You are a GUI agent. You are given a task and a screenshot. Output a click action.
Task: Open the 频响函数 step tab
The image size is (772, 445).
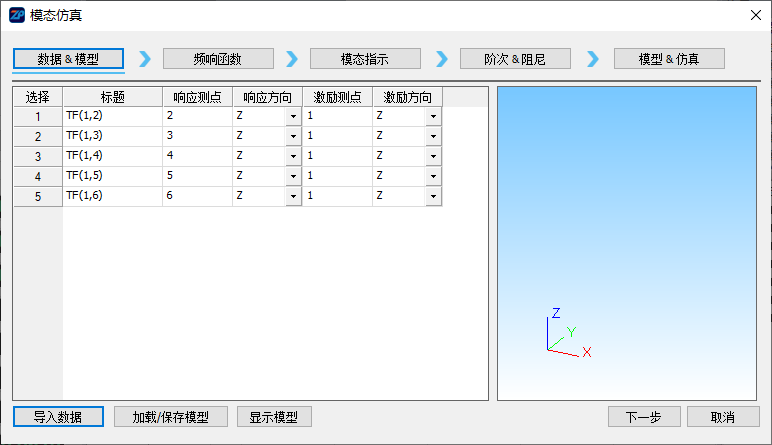point(218,59)
